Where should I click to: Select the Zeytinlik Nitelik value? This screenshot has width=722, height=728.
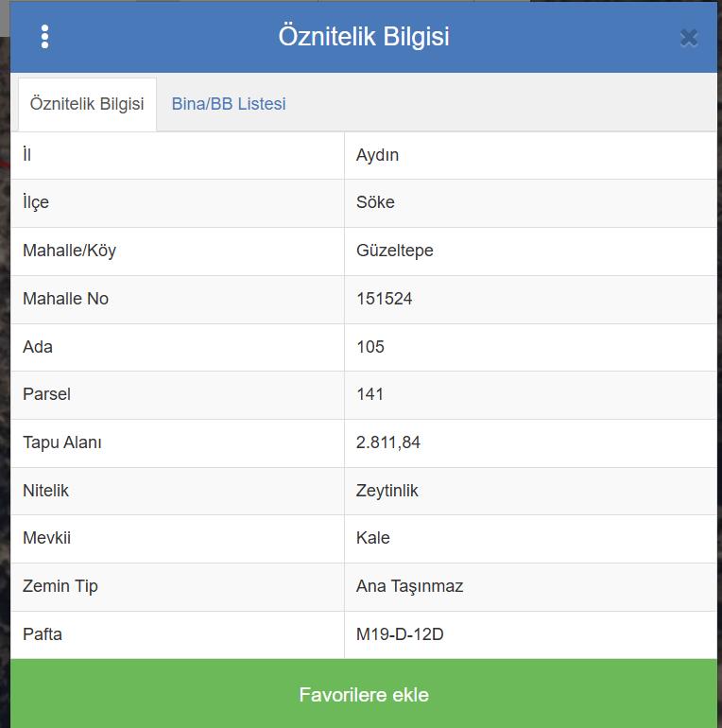[x=387, y=491]
